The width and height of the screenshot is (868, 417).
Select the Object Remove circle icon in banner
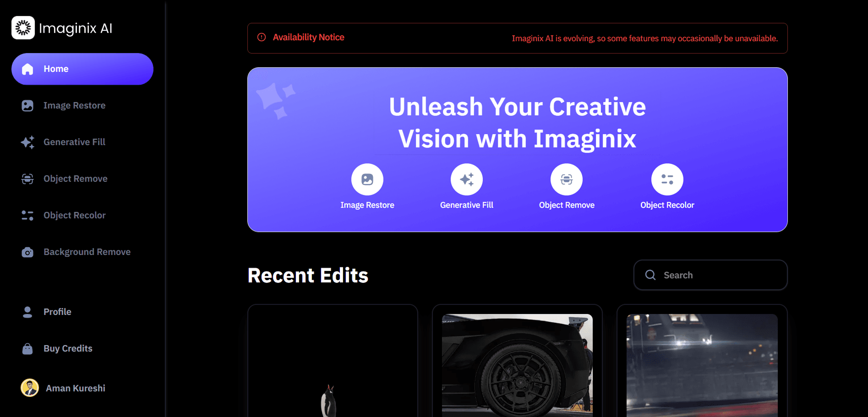point(567,179)
